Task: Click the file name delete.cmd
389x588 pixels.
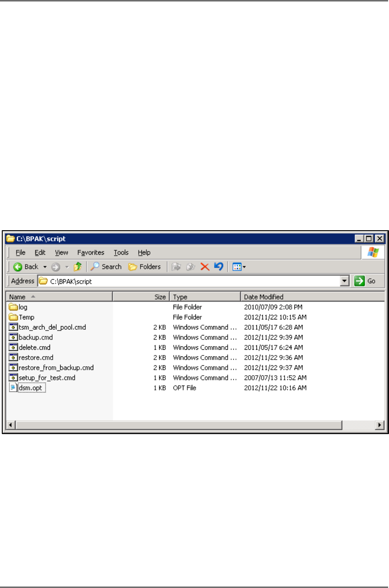Action: point(34,348)
